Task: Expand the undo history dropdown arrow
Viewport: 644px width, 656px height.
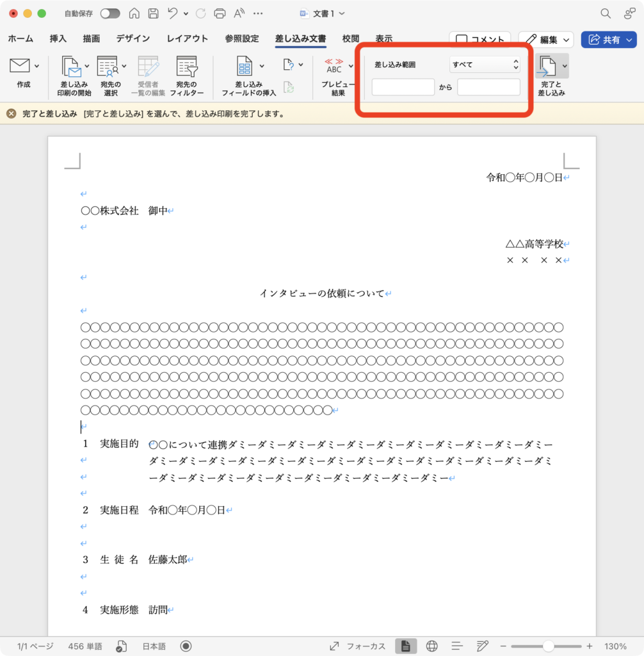Action: [186, 13]
